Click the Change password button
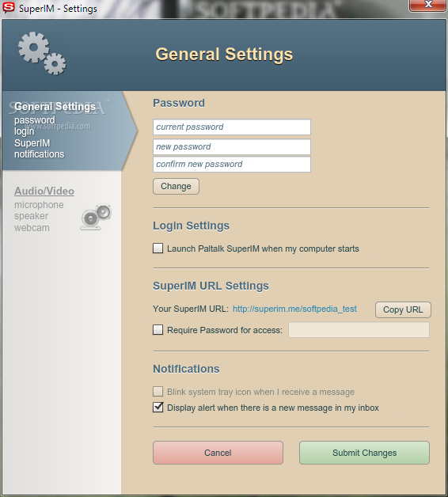 click(x=176, y=187)
